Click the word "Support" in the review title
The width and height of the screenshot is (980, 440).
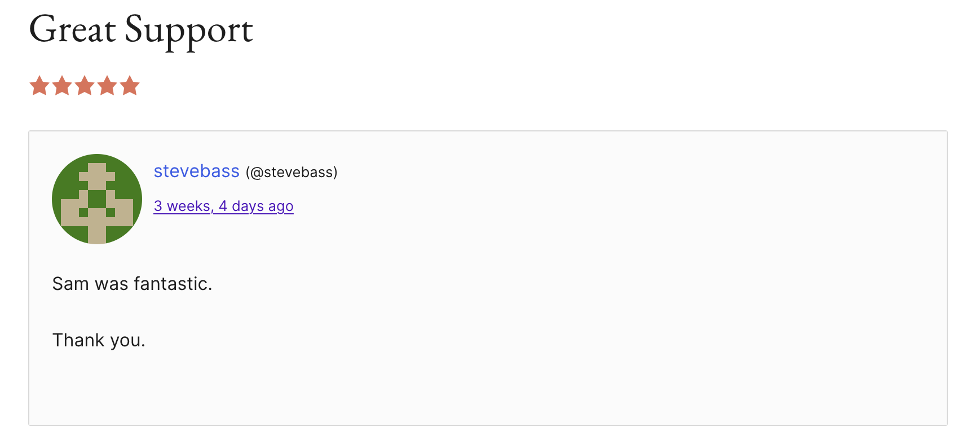[x=189, y=29]
